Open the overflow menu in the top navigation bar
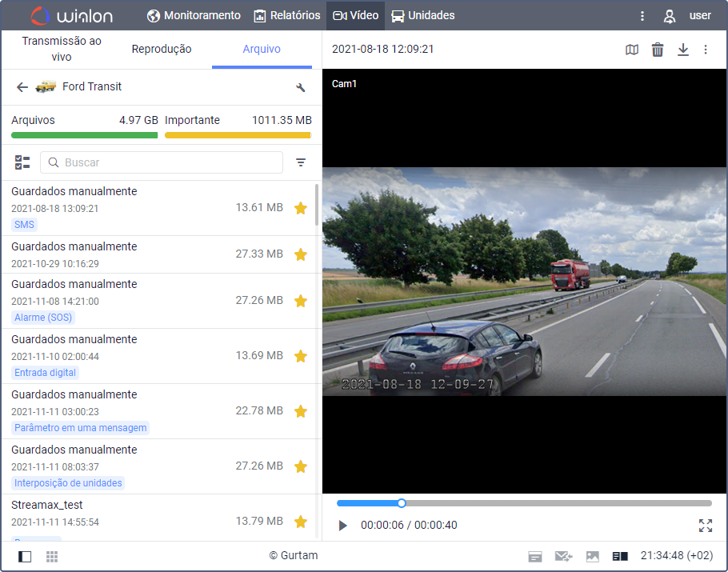The height and width of the screenshot is (572, 728). click(642, 15)
